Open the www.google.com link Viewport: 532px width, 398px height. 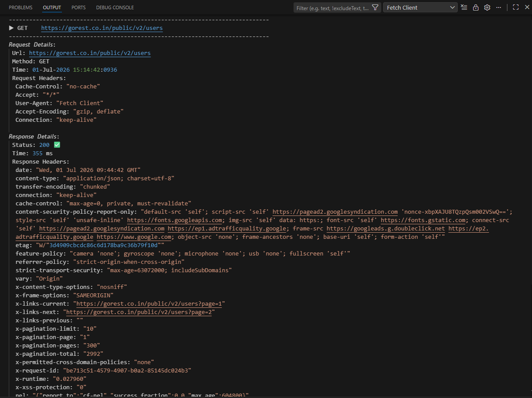(134, 237)
